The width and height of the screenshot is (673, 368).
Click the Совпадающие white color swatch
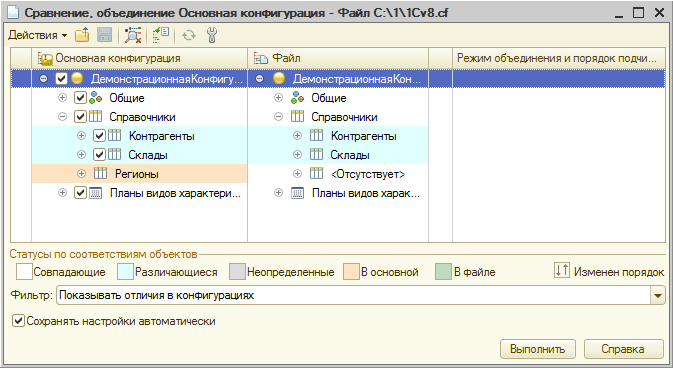tap(24, 272)
